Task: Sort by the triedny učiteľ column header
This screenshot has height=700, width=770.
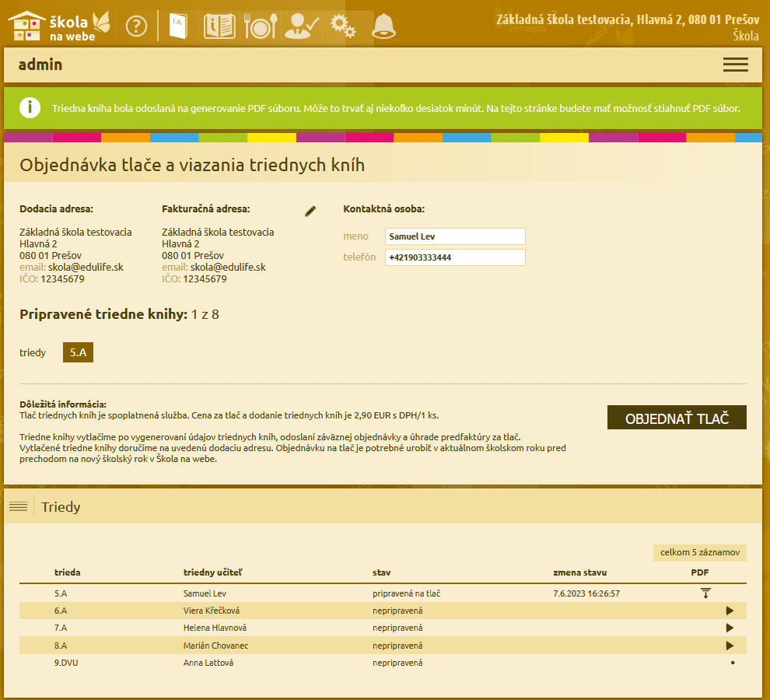Action: pyautogui.click(x=212, y=572)
